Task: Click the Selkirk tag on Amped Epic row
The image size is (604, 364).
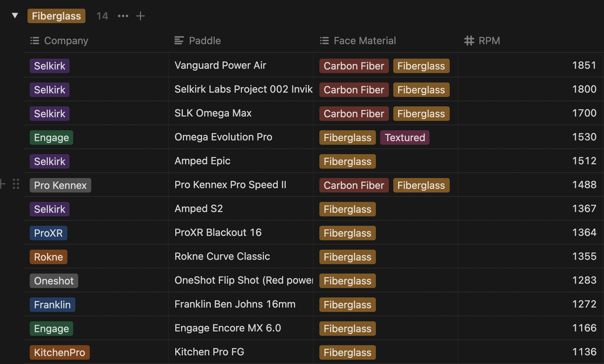Action: [49, 161]
